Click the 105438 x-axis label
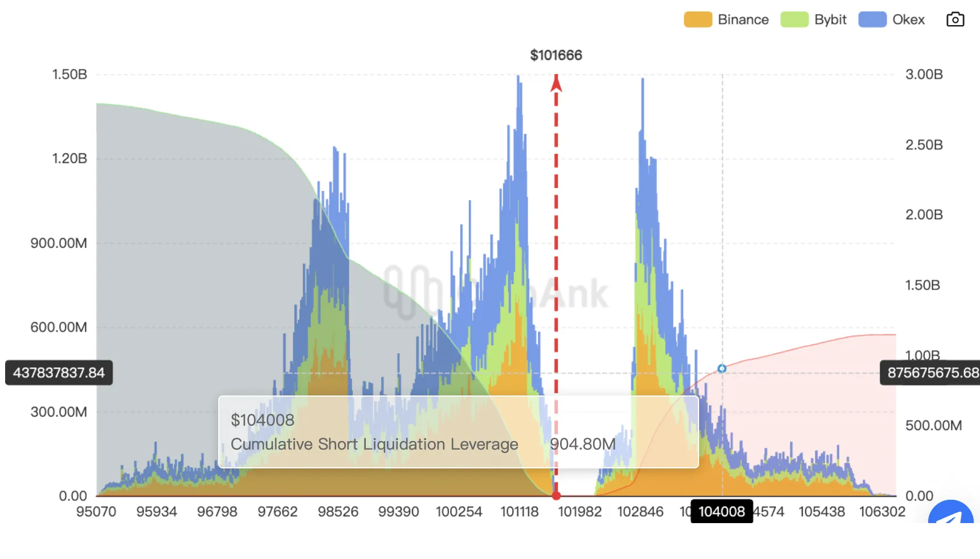This screenshot has height=559, width=980. click(822, 512)
